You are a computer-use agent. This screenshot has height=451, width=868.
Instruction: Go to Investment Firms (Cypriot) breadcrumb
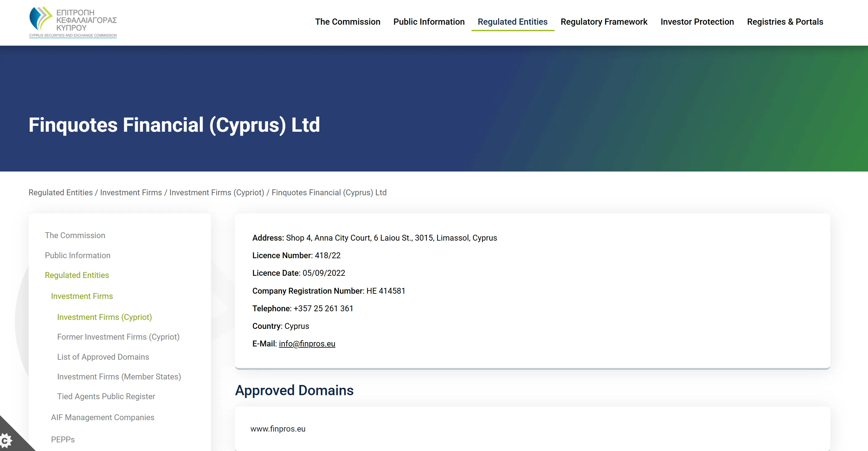pyautogui.click(x=217, y=192)
